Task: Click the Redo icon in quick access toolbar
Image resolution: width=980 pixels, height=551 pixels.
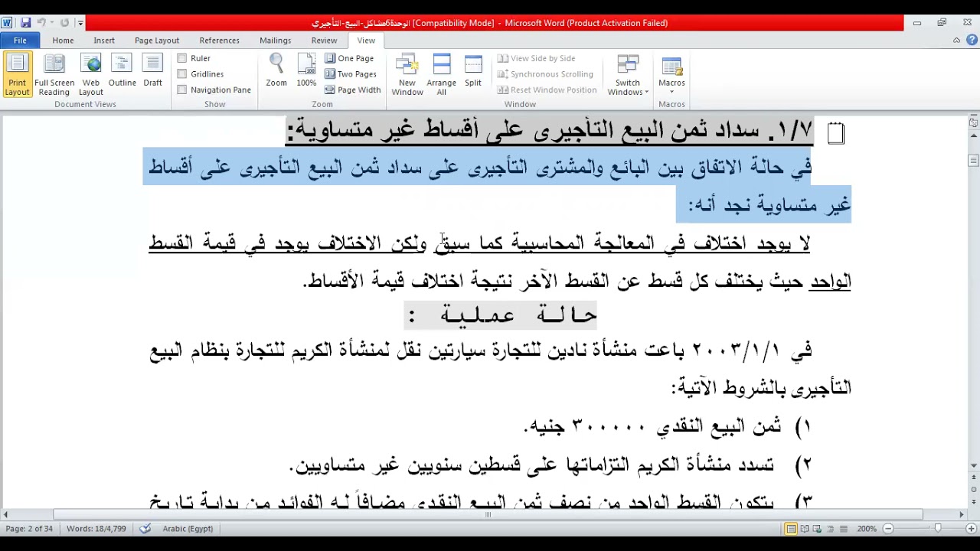Action: coord(64,23)
